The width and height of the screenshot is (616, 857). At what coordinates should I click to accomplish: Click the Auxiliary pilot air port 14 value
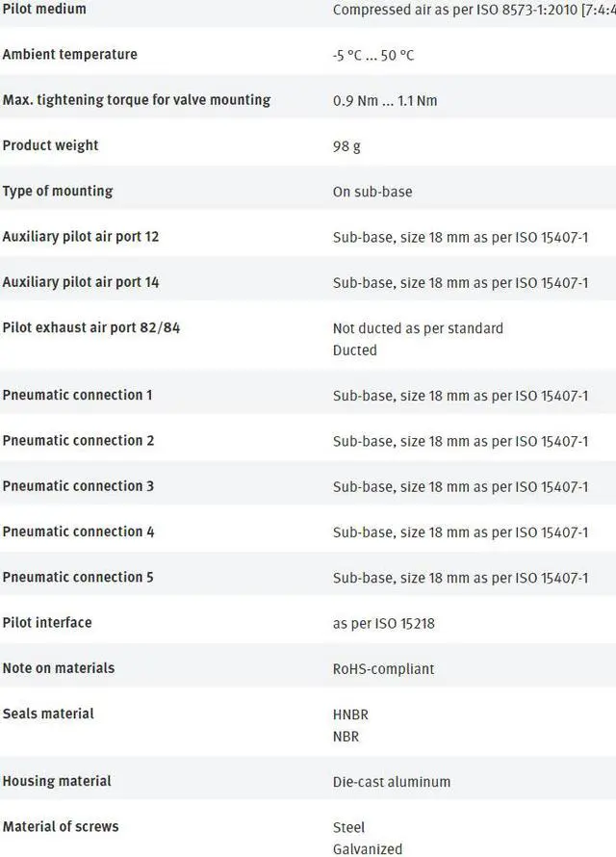point(460,283)
